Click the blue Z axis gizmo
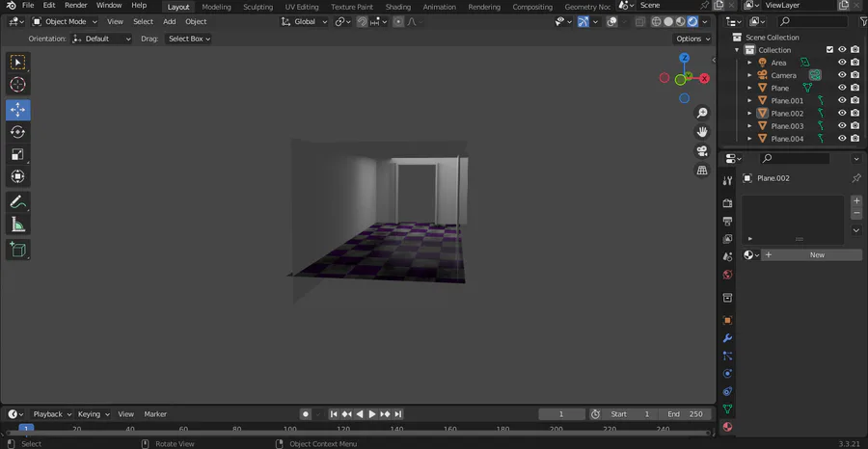 tap(684, 58)
